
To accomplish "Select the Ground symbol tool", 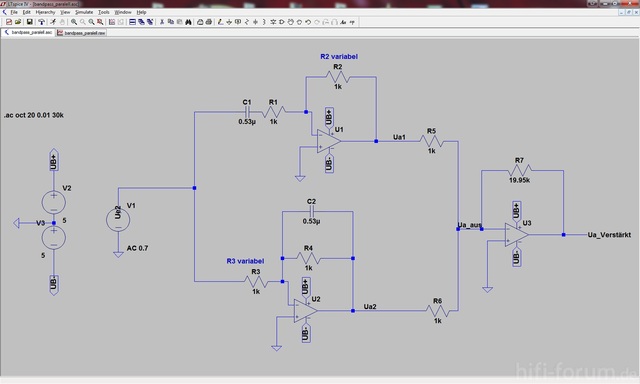I will coord(229,22).
